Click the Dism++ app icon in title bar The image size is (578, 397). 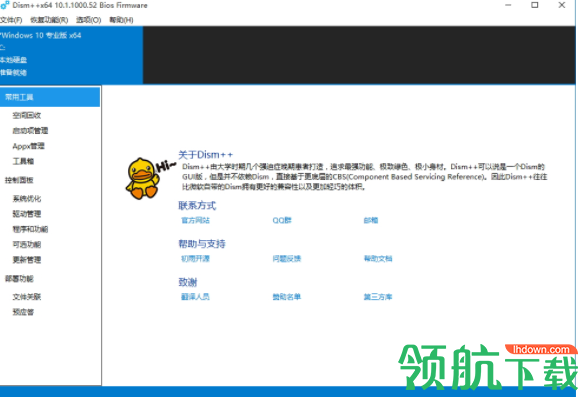click(x=5, y=5)
